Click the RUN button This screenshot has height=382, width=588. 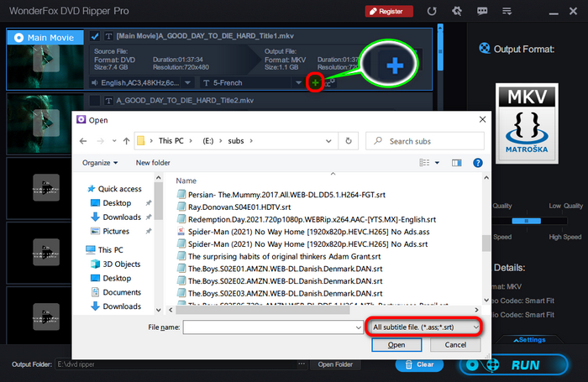pyautogui.click(x=514, y=364)
